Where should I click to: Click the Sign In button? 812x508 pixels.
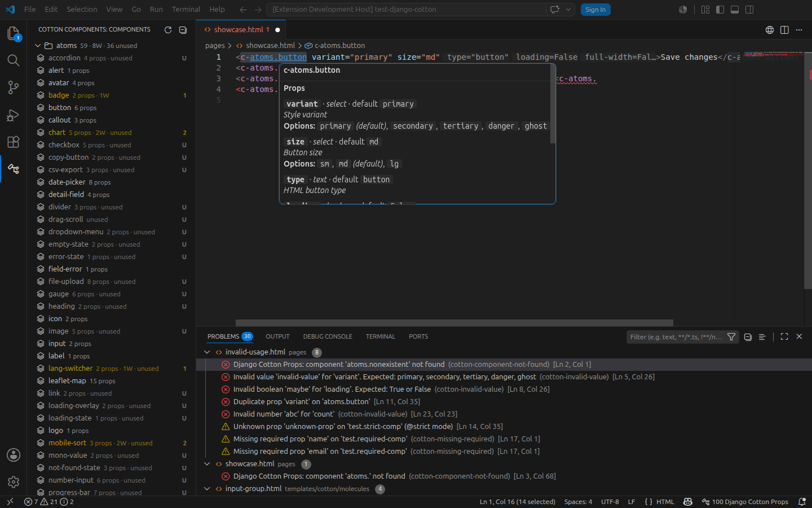click(x=595, y=10)
